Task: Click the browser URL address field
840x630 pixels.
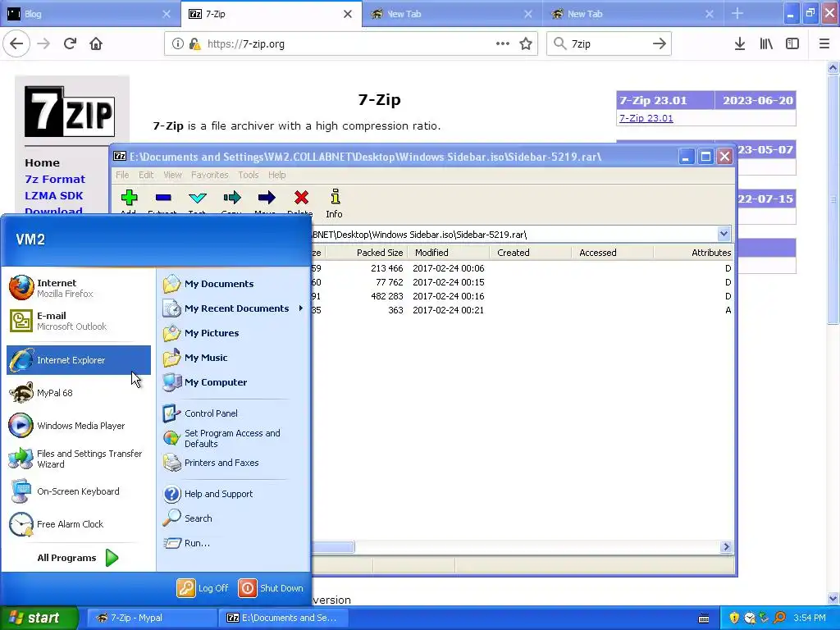Action: coord(351,44)
